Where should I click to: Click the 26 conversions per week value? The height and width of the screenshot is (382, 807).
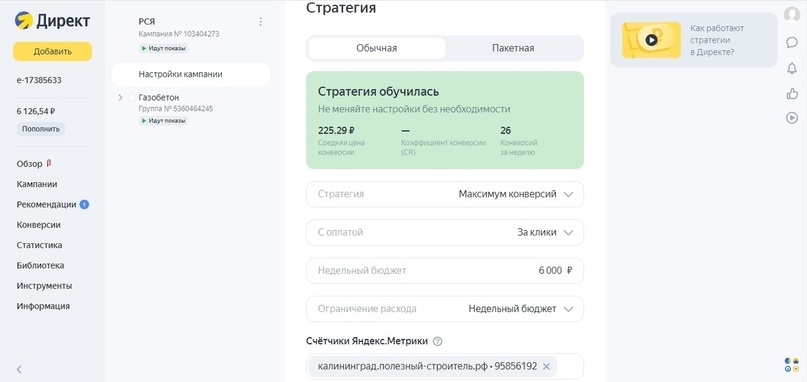505,130
